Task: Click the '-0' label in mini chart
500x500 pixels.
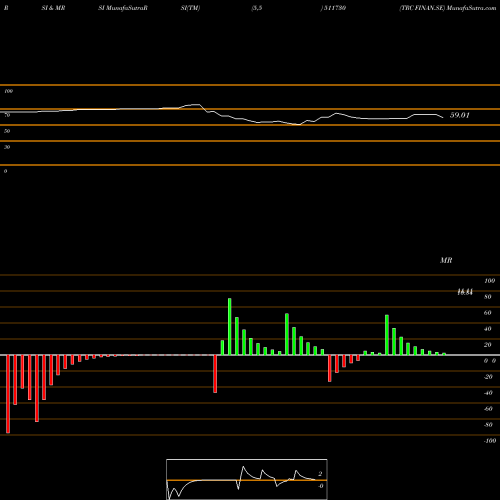Action: point(320,486)
